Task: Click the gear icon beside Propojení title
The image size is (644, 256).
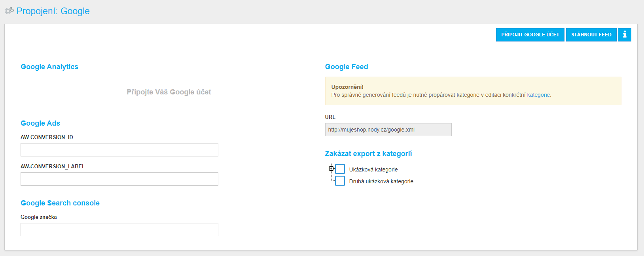Action: (9, 11)
